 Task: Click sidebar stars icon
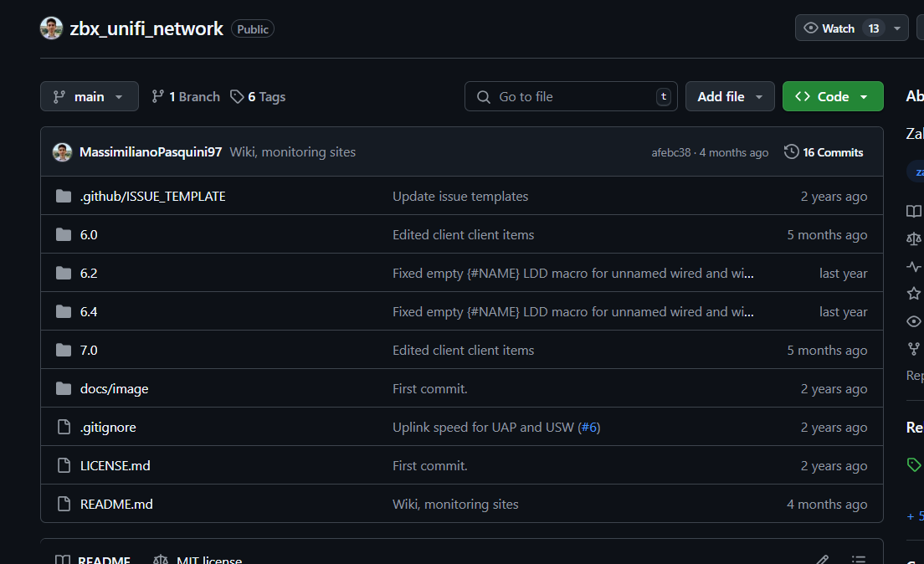[x=913, y=294]
